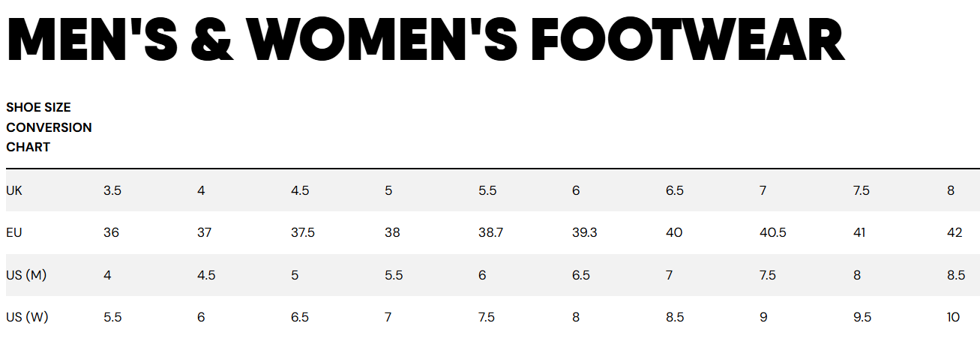The height and width of the screenshot is (338, 980).
Task: Click the SHOE SIZE CONVERSION CHART label
Action: click(x=49, y=127)
